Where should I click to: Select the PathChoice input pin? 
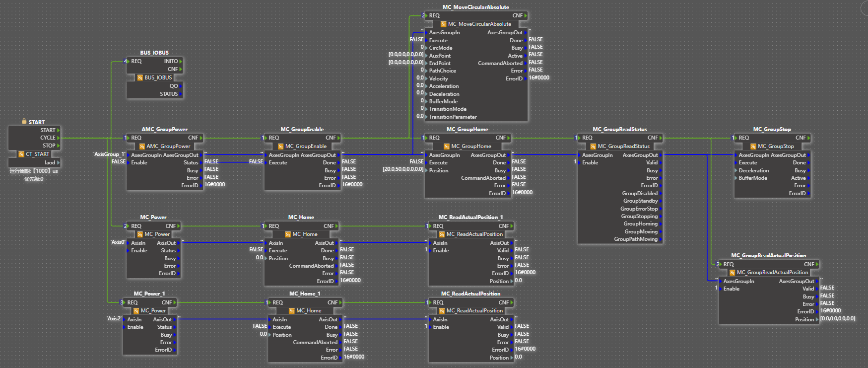coord(441,71)
